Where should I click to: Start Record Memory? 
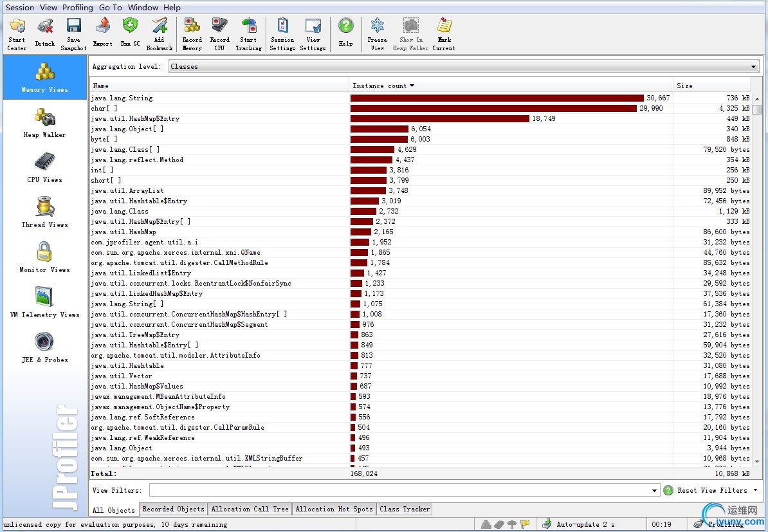pyautogui.click(x=192, y=34)
